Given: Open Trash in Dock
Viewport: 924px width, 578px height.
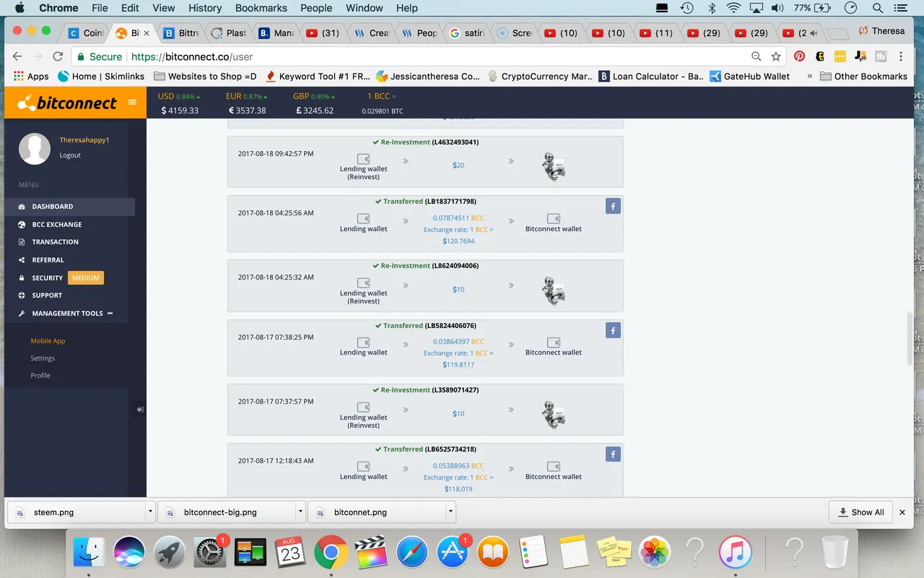Looking at the screenshot, I should (x=834, y=553).
